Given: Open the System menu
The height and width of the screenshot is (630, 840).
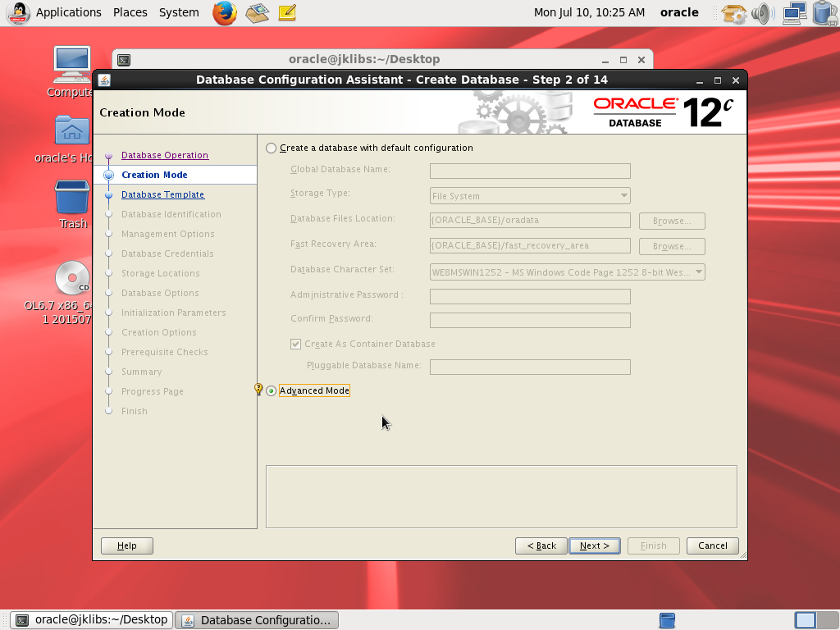Looking at the screenshot, I should click(179, 12).
